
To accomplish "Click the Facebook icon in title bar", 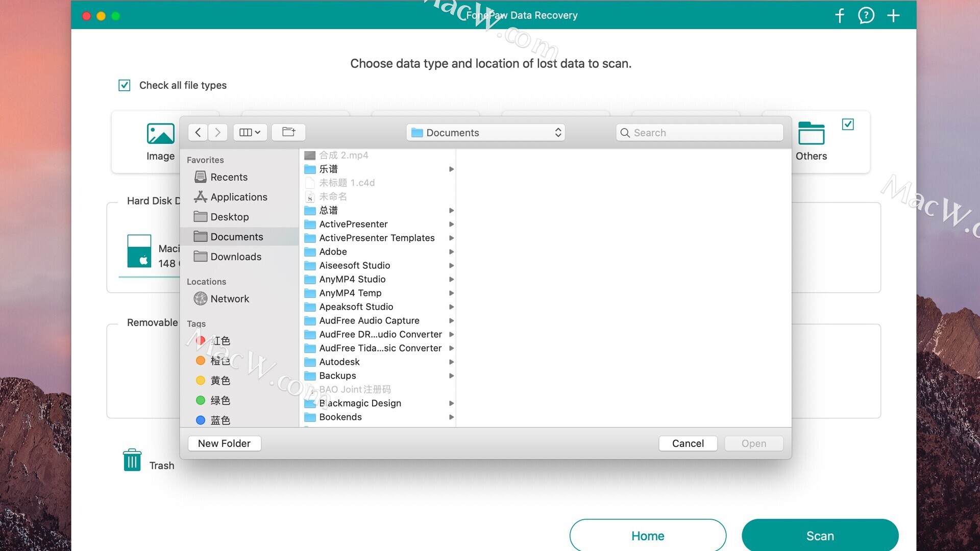I will [840, 15].
